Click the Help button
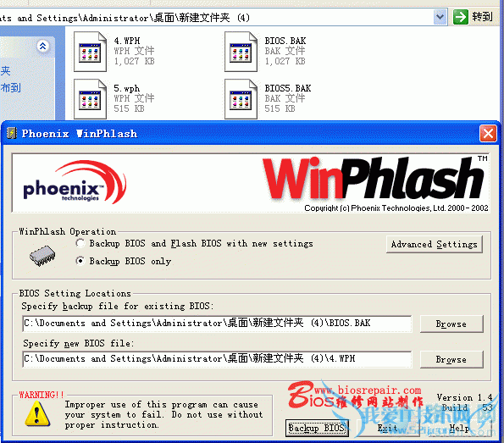The height and width of the screenshot is (443, 504). click(x=459, y=428)
